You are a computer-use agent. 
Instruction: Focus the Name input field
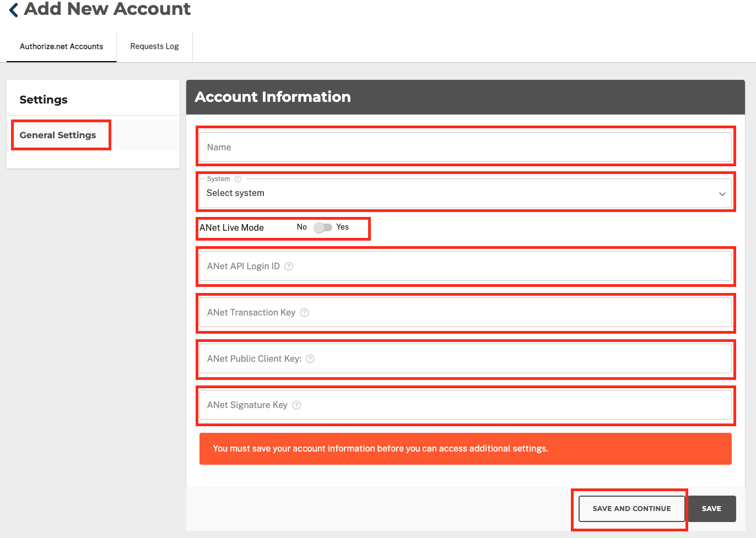(466, 147)
